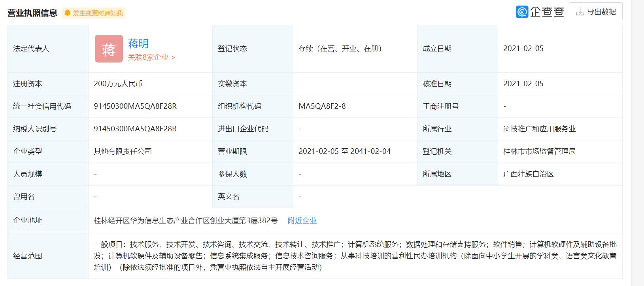Click the 企查查 logo icon
The width and height of the screenshot is (644, 286).
pos(522,12)
